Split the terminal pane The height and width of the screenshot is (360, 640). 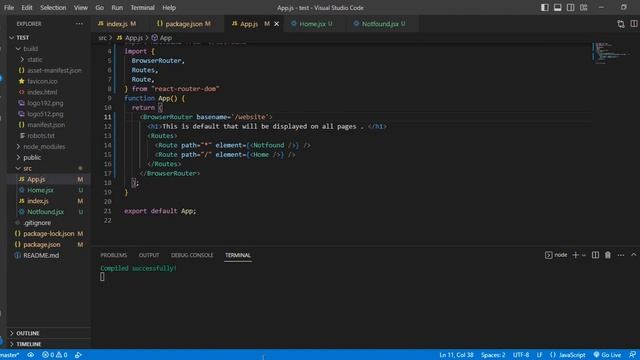click(x=596, y=255)
